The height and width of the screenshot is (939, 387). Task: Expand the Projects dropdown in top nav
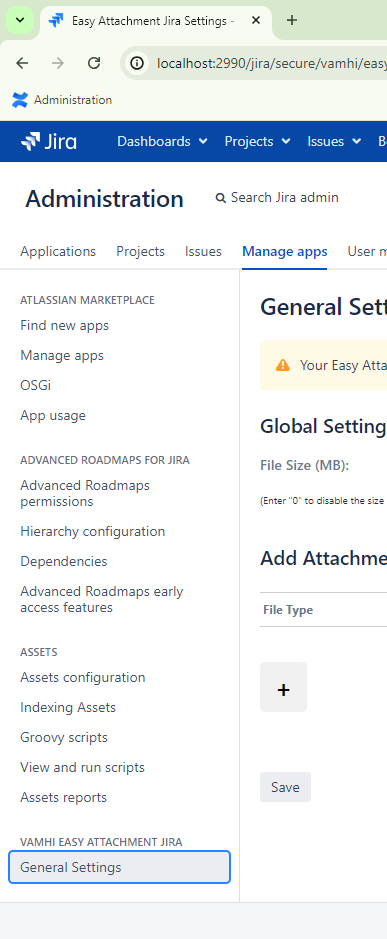(x=257, y=141)
